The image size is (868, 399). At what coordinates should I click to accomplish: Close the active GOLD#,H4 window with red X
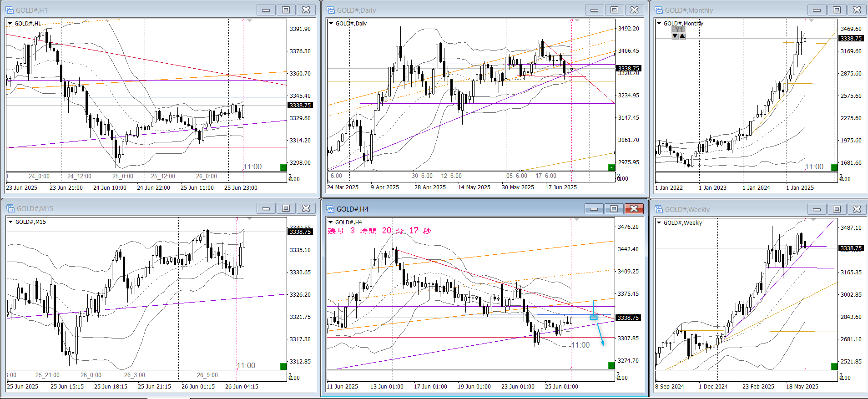coord(634,209)
